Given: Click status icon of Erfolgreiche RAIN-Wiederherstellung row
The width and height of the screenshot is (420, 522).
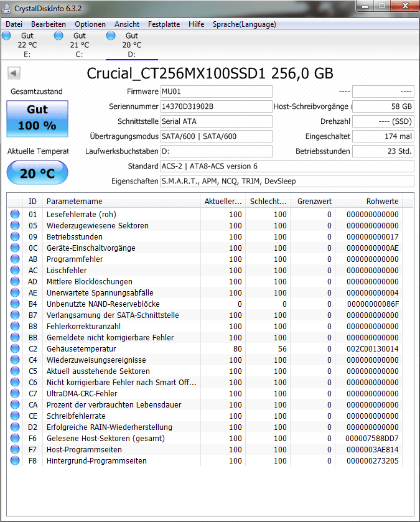Looking at the screenshot, I should click(15, 427).
